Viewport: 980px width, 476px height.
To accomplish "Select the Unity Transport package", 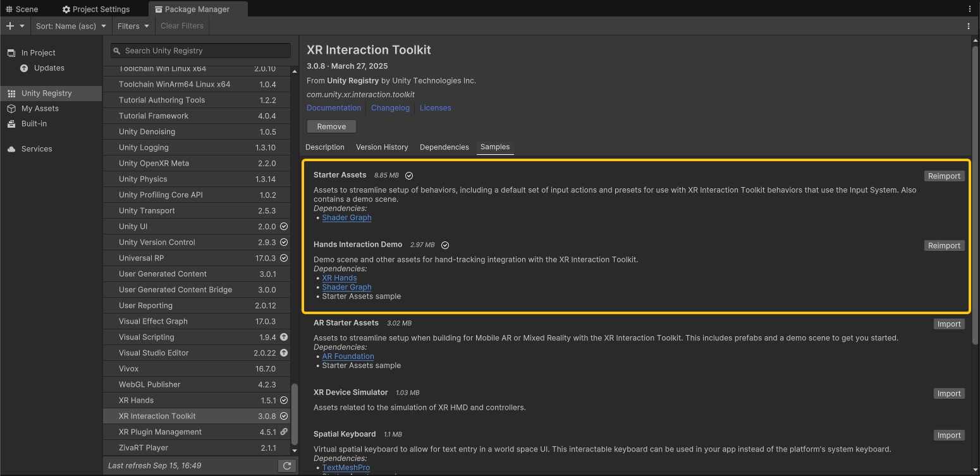I will (x=197, y=211).
